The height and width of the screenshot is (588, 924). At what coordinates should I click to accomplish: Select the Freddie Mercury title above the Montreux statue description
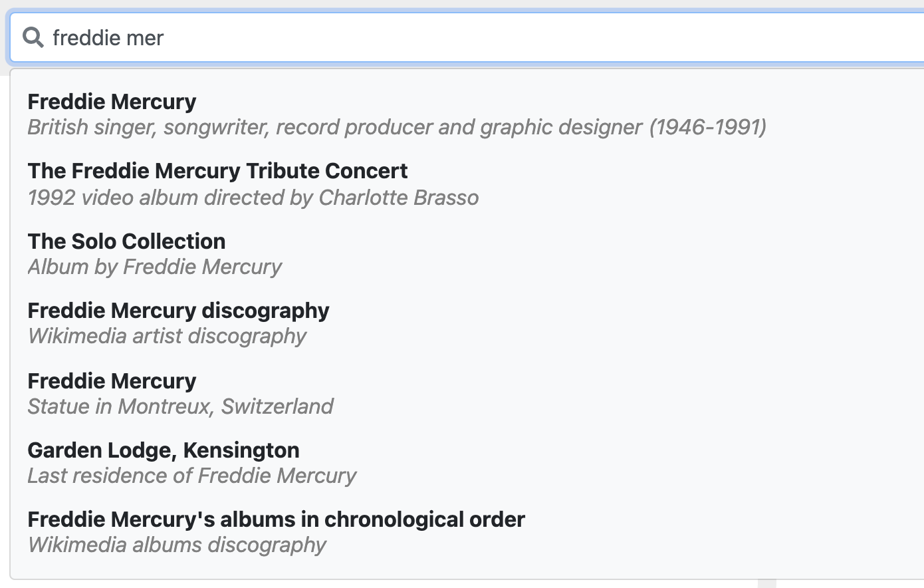coord(112,381)
